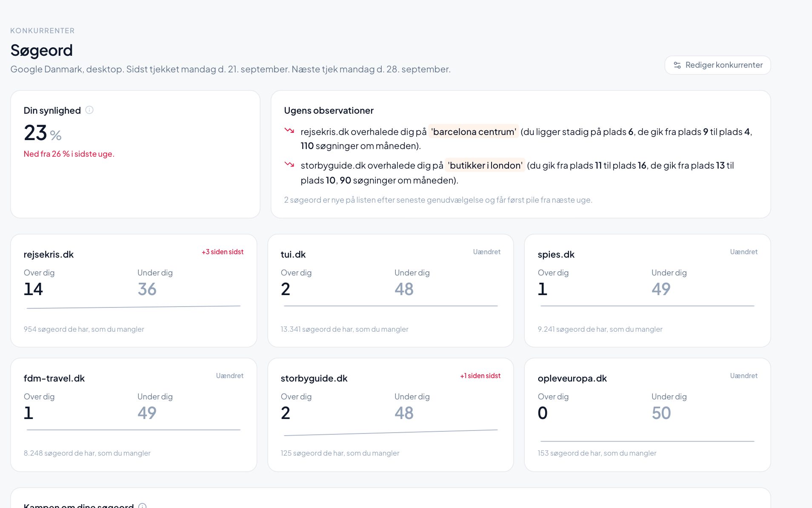Click the Søgeord page heading
Screen dimensions: 812x508
point(41,50)
